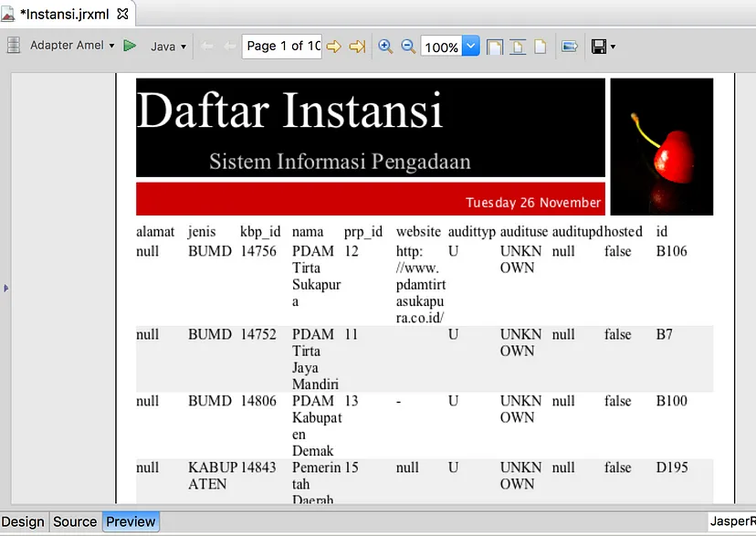The width and height of the screenshot is (756, 536).
Task: Click the data adapter list icon
Action: [x=14, y=46]
